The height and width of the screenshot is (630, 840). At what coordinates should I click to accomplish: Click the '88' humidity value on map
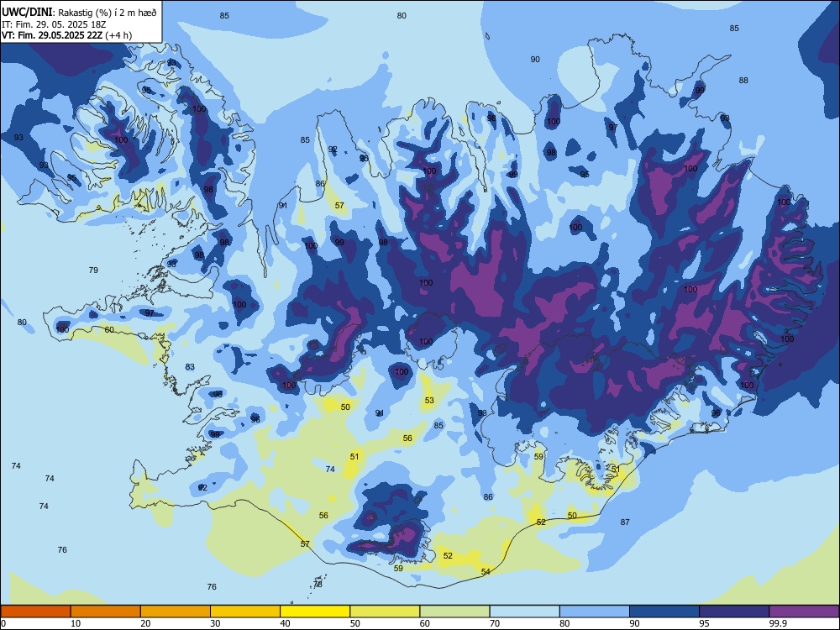pos(743,81)
